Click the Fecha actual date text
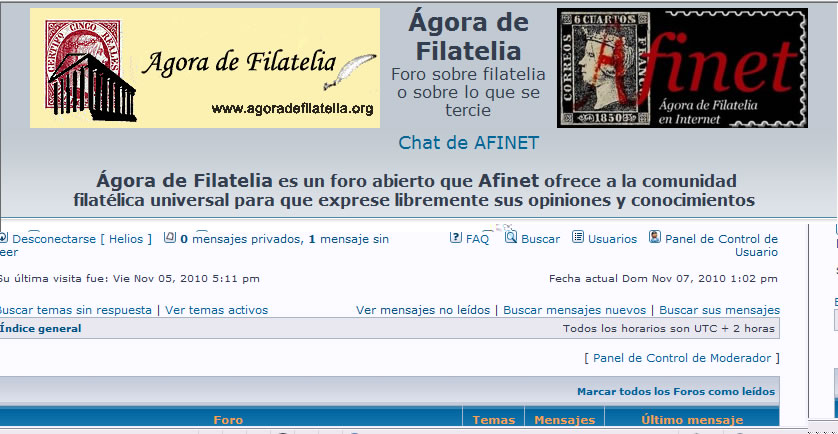 pos(663,278)
